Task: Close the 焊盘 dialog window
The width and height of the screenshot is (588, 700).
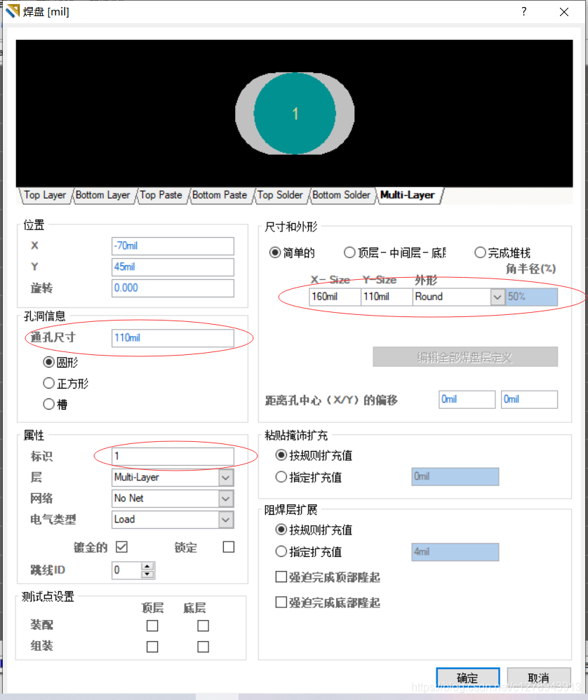Action: (564, 12)
